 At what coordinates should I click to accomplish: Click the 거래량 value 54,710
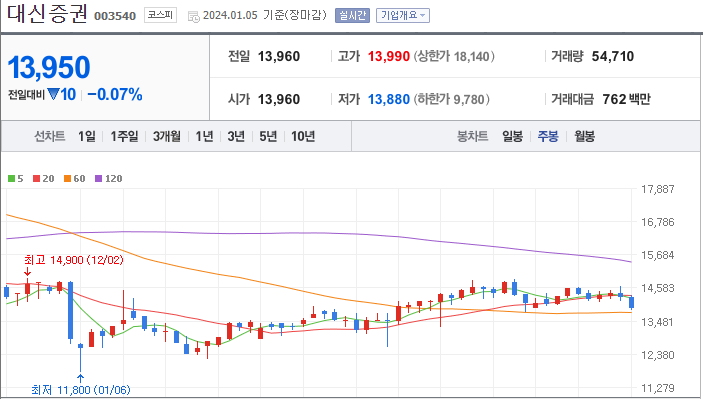pyautogui.click(x=612, y=56)
